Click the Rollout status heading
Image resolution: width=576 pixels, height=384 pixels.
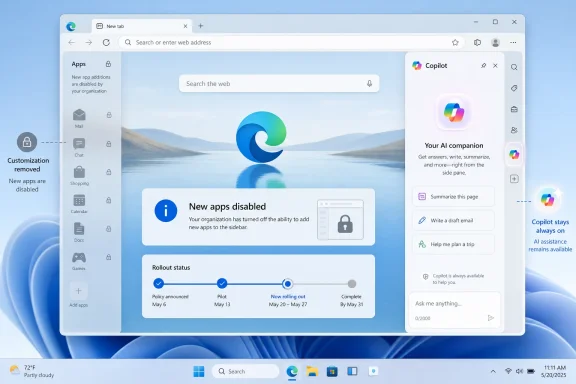(x=171, y=268)
